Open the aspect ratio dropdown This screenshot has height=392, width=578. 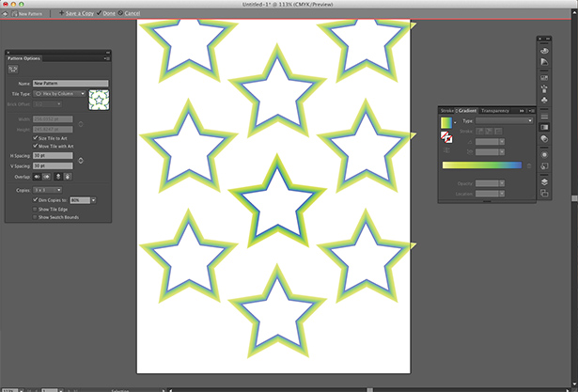coord(502,152)
